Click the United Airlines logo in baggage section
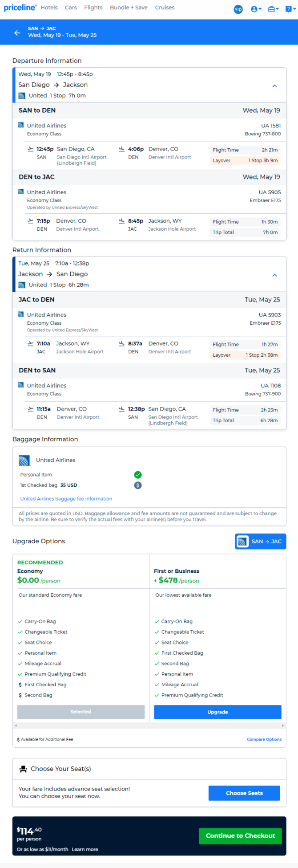 24,460
